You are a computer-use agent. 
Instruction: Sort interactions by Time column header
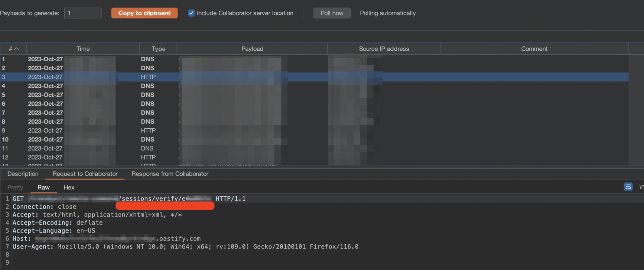point(83,49)
